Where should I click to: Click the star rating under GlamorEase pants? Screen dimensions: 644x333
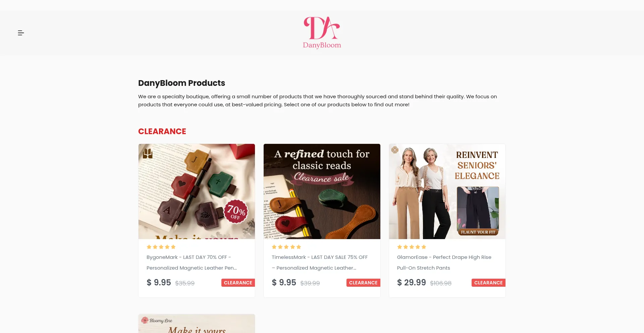[x=412, y=247]
